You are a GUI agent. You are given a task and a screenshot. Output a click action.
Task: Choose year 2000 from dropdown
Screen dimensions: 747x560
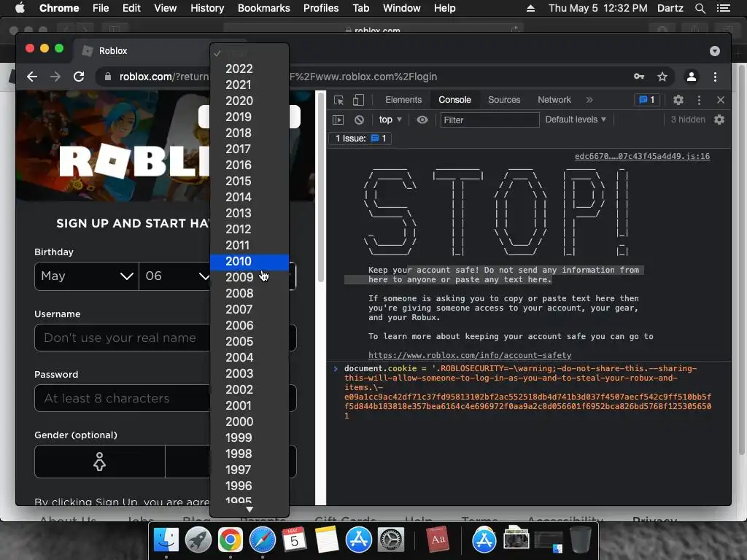(249, 421)
